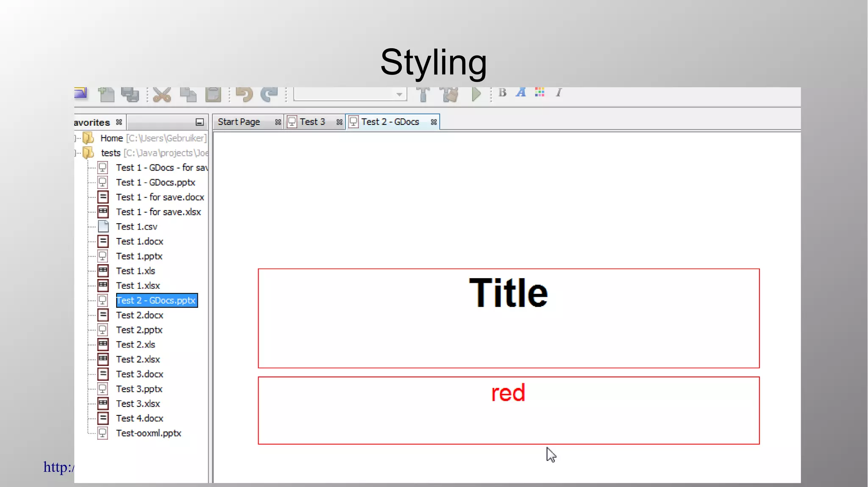868x487 pixels.
Task: Click the Build hammer icon
Action: click(x=423, y=94)
